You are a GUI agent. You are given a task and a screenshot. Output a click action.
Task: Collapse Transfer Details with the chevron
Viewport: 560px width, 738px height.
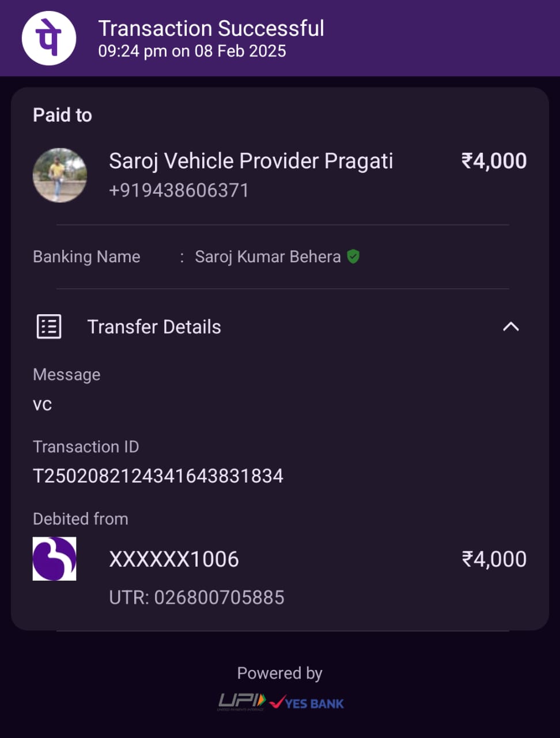(510, 327)
